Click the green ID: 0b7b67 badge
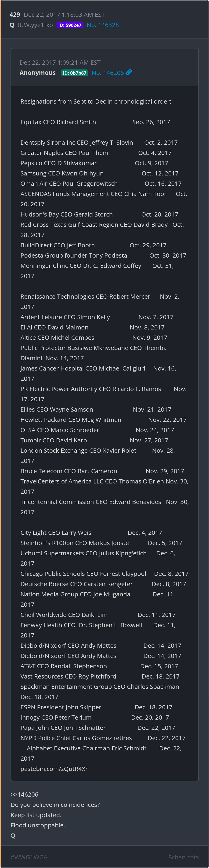 point(74,73)
